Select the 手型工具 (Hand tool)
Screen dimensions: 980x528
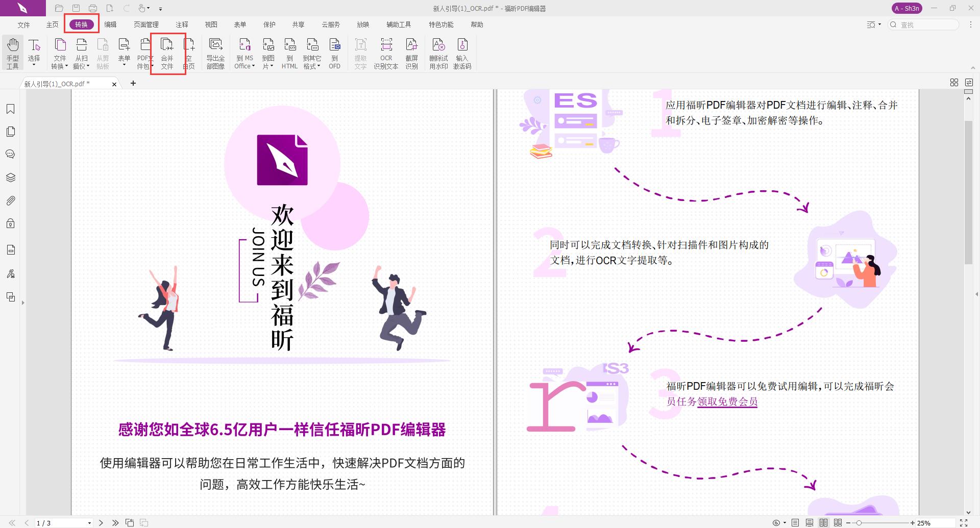point(12,53)
